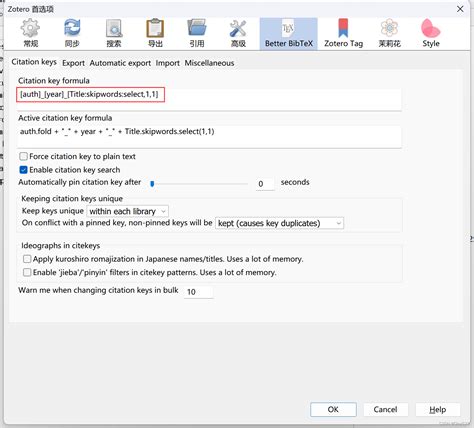Select the Better BibTeX pane icon
Screen dimensions: 474x428
[289, 33]
